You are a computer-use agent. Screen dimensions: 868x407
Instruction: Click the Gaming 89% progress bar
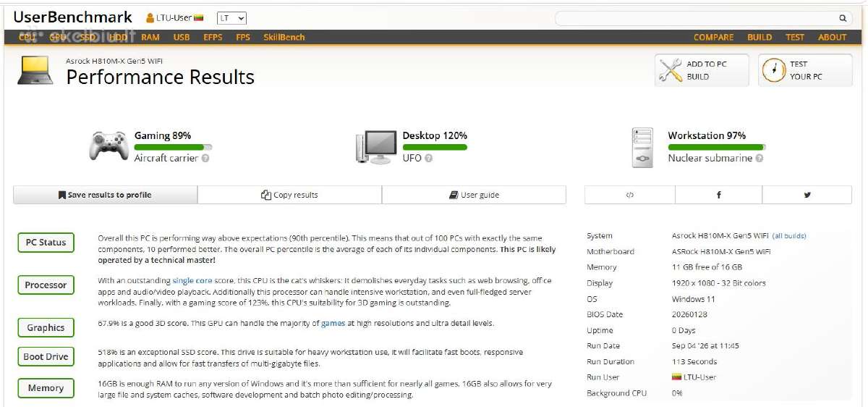(x=173, y=147)
